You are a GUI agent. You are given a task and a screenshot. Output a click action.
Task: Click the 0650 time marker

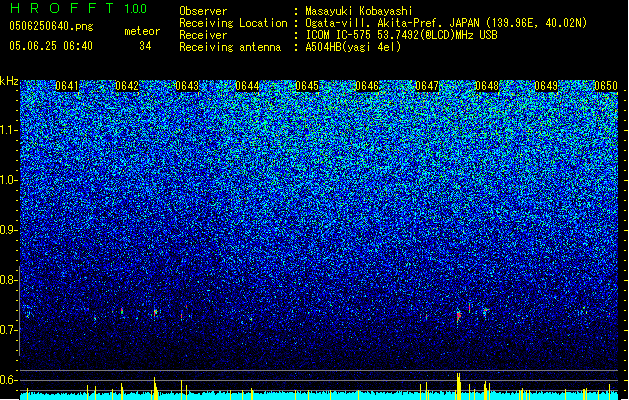[x=606, y=86]
